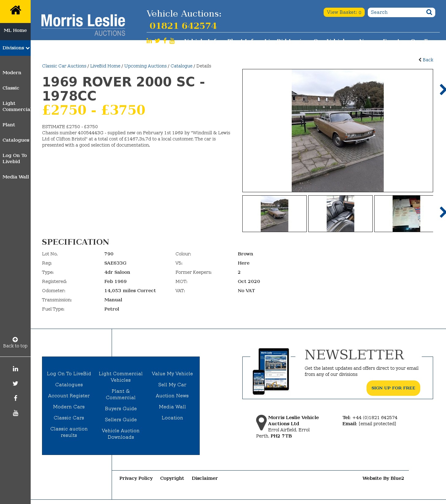This screenshot has height=504, width=446.
Task: Open YouTube icon in left sidebar
Action: [15, 413]
